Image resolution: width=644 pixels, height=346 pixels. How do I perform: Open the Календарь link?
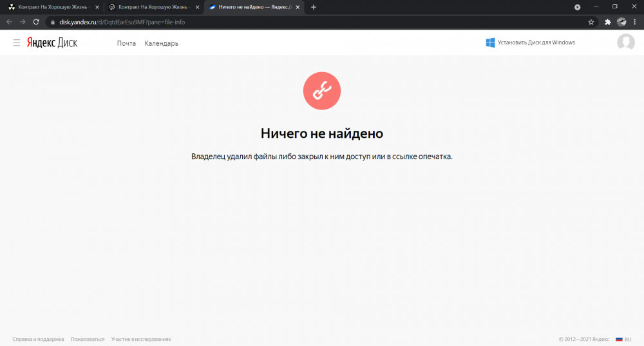161,43
